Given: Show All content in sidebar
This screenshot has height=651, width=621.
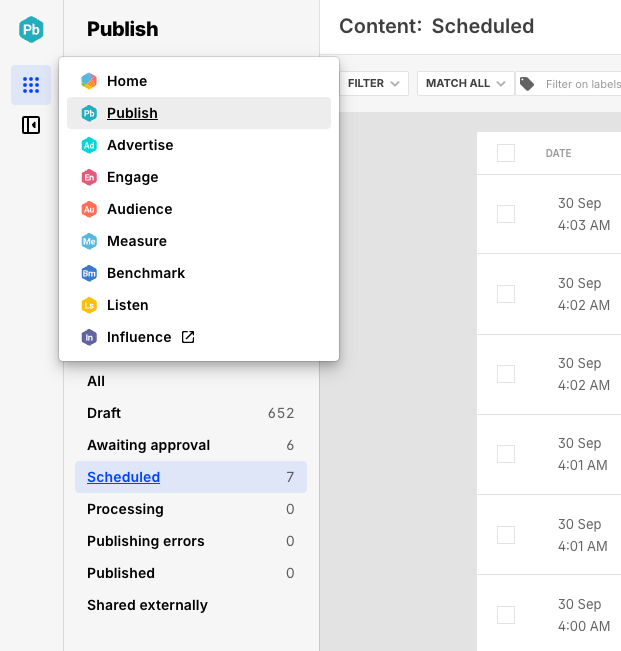Looking at the screenshot, I should pos(191,381).
